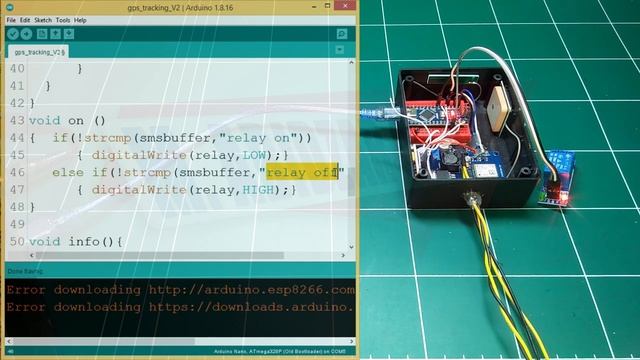Save the sketch with the Save icon
The image size is (640, 360).
69,34
